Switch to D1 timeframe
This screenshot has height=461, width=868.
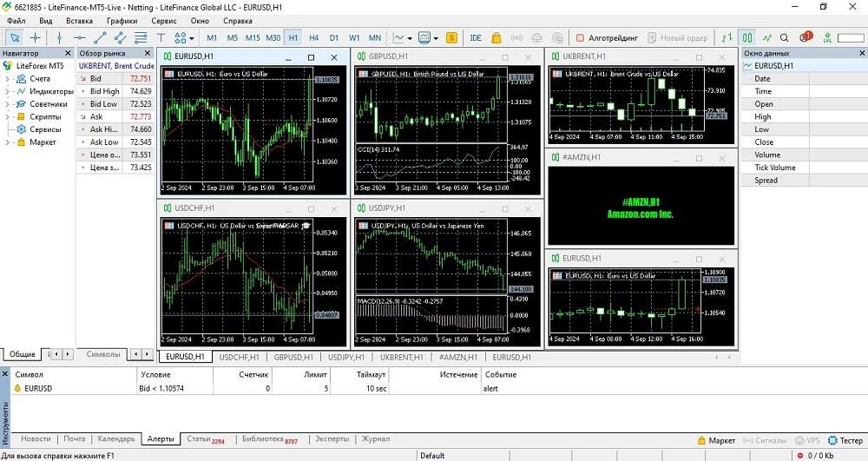334,37
